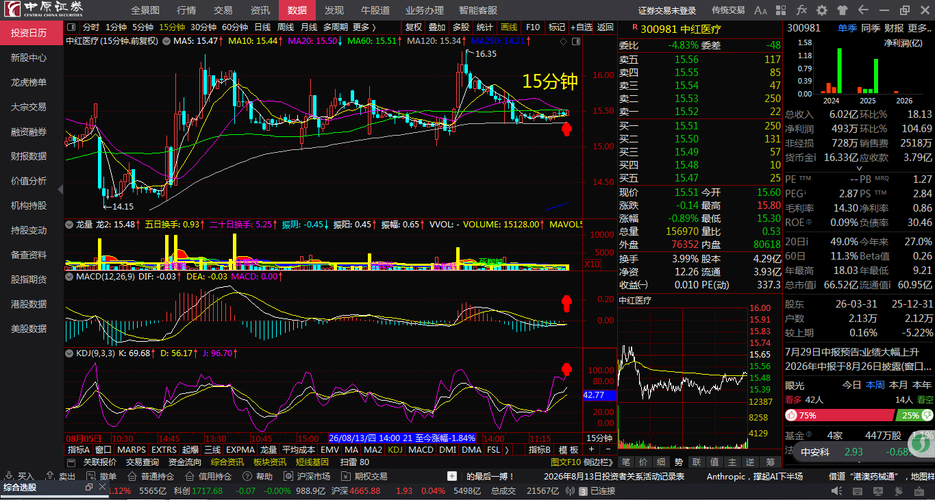Open the 帮助 help icon
The height and width of the screenshot is (500, 935).
247,476
